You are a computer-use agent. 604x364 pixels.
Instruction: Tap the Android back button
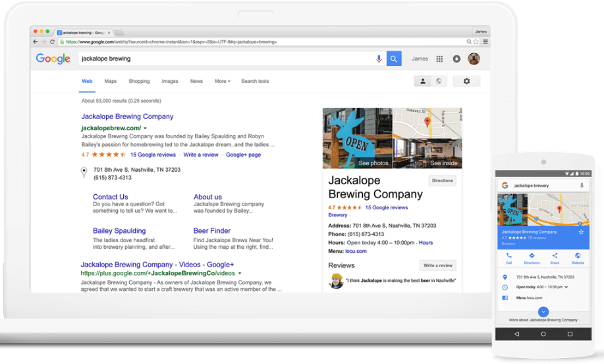tap(516, 334)
